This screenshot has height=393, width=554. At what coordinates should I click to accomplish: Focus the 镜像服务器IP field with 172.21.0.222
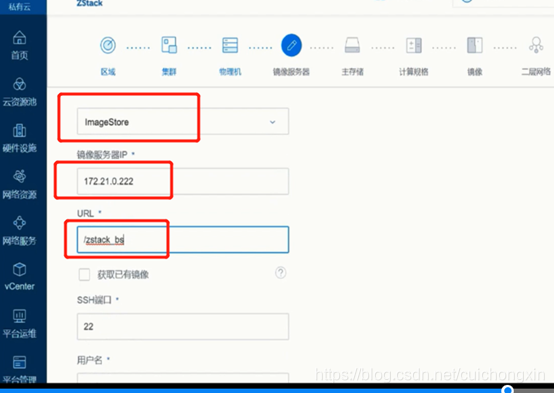183,181
